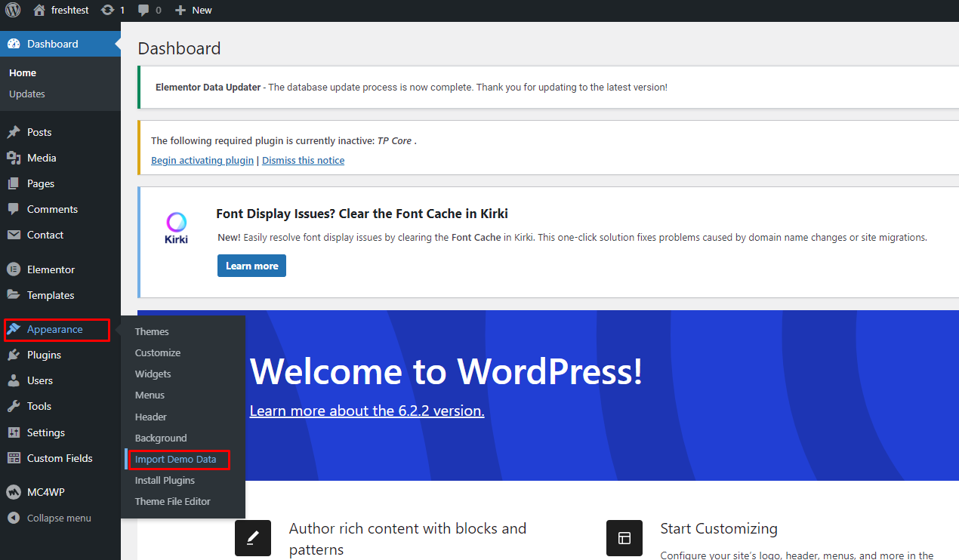Image resolution: width=959 pixels, height=560 pixels.
Task: Select Header in Appearance flyout
Action: [151, 417]
